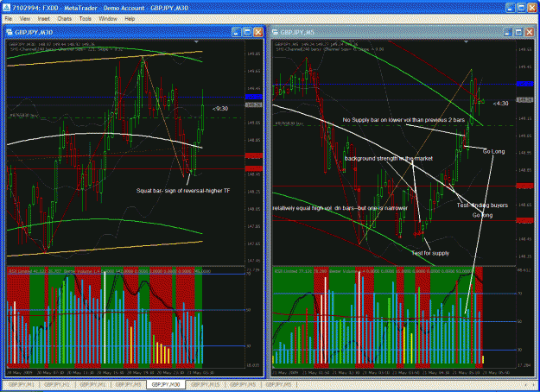The height and width of the screenshot is (392, 540).
Task: Open the View menu
Action: pos(25,19)
